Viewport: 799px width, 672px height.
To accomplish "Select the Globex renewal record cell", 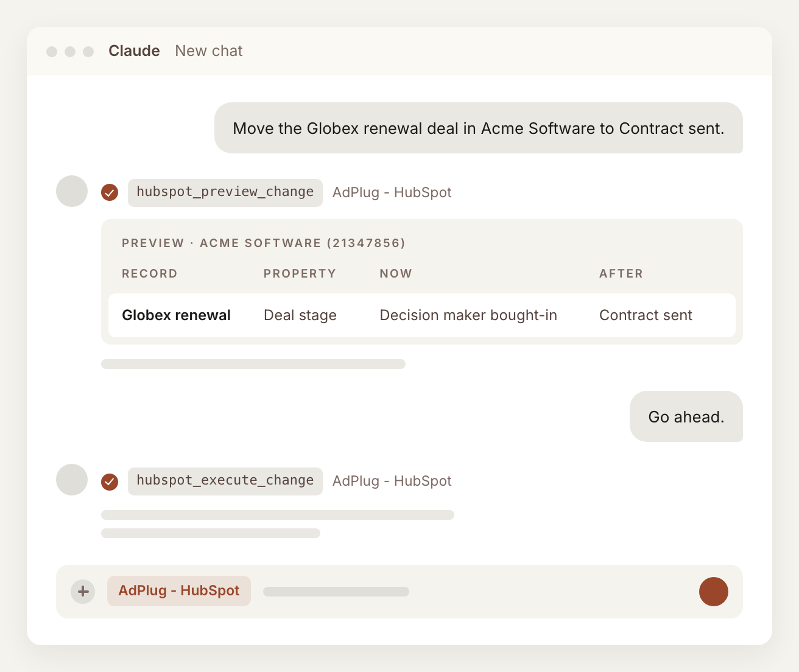I will tap(176, 315).
